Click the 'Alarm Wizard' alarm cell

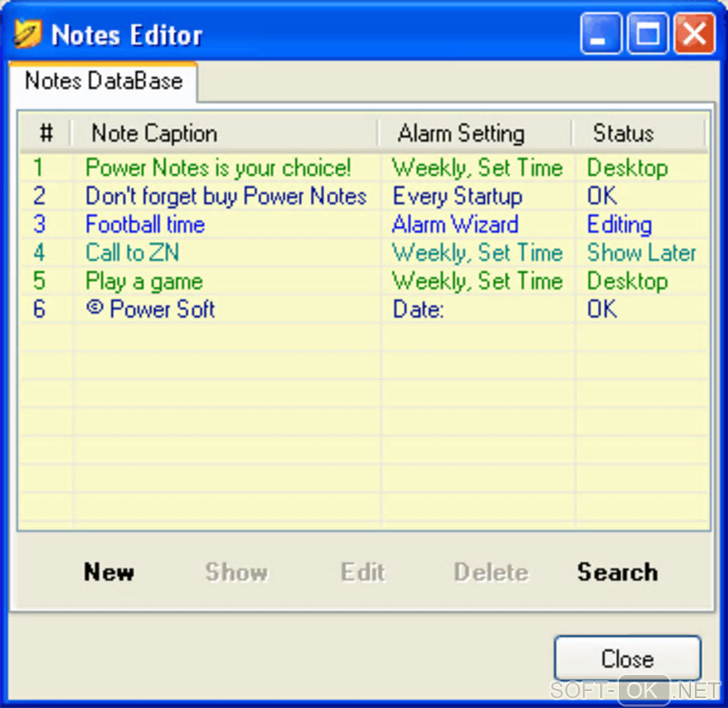coord(455,224)
